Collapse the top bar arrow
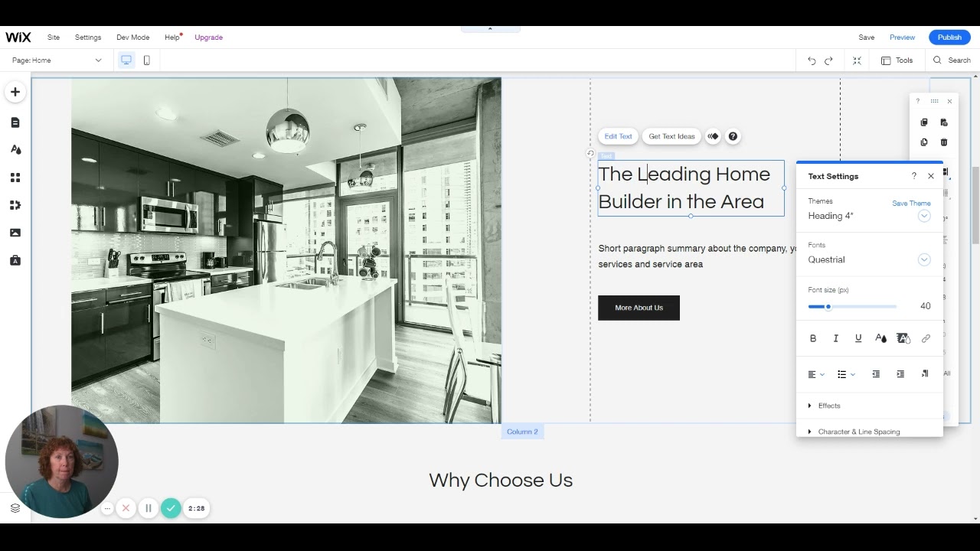Screen dimensions: 980x551 490,29
